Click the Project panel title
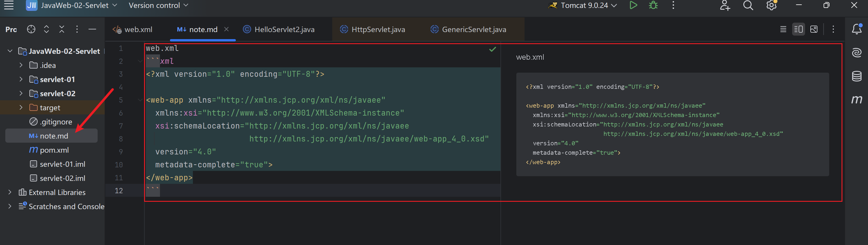 click(x=11, y=30)
